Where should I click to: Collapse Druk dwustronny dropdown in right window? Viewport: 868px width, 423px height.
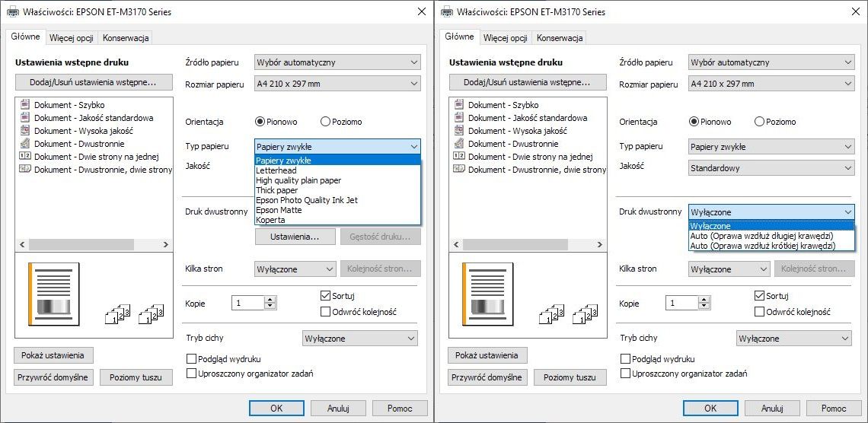point(771,211)
